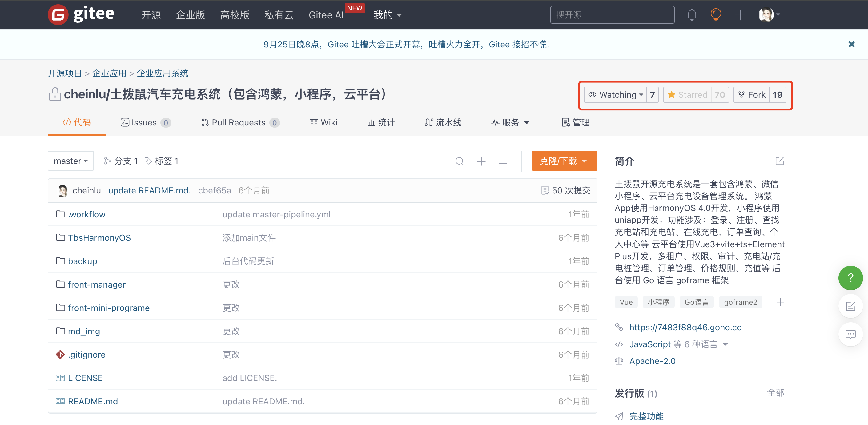Screen dimensions: 868x425
Task: Open the green help question mark button
Action: coord(850,278)
